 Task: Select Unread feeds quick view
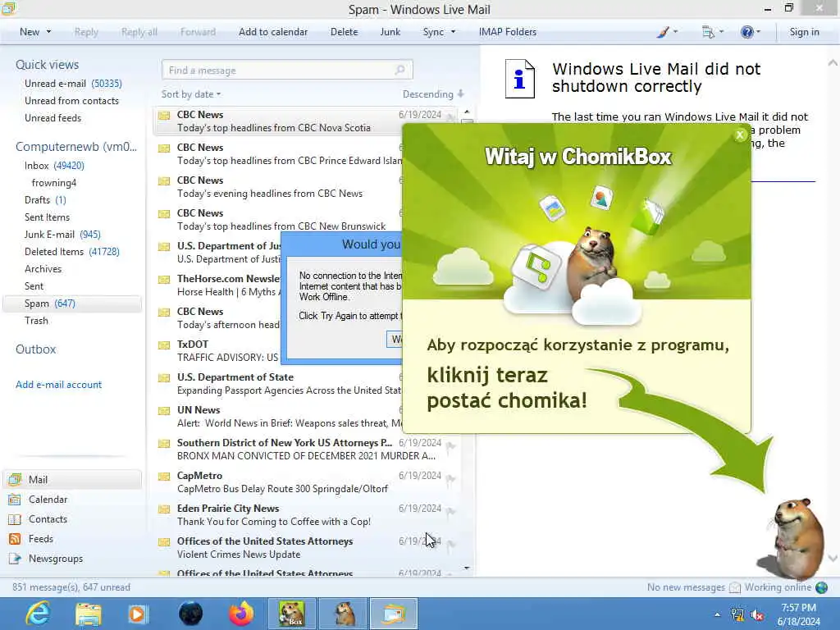tap(52, 118)
